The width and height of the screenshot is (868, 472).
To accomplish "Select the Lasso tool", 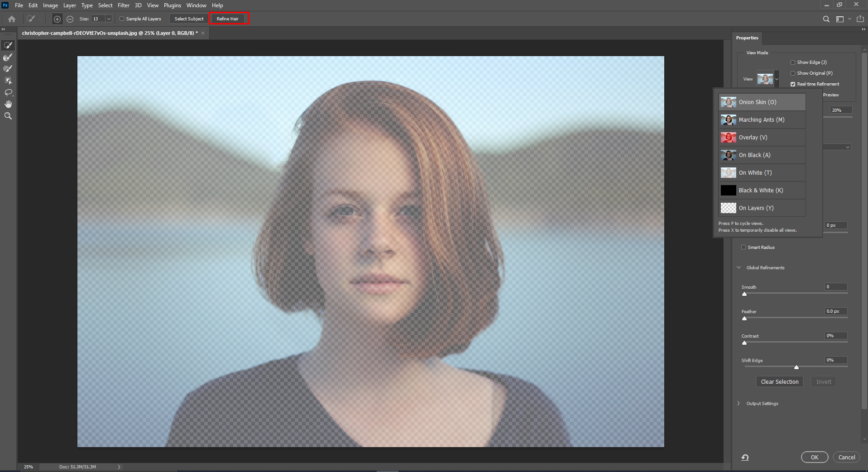I will tap(8, 92).
